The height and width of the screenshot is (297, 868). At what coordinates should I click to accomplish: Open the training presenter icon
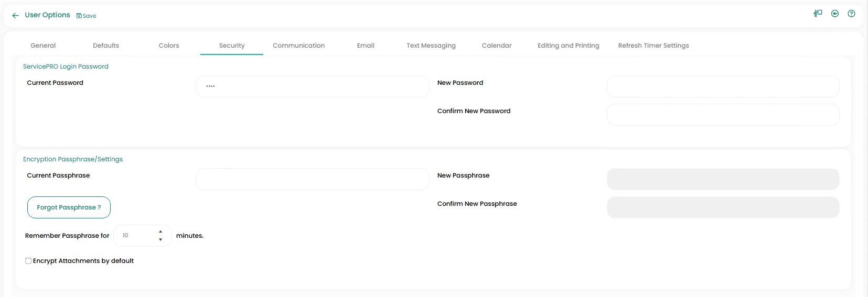point(818,14)
